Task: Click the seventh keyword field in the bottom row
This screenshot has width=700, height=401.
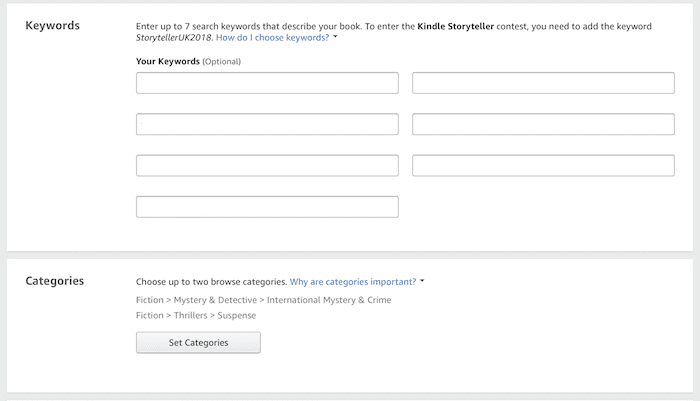Action: pos(267,207)
